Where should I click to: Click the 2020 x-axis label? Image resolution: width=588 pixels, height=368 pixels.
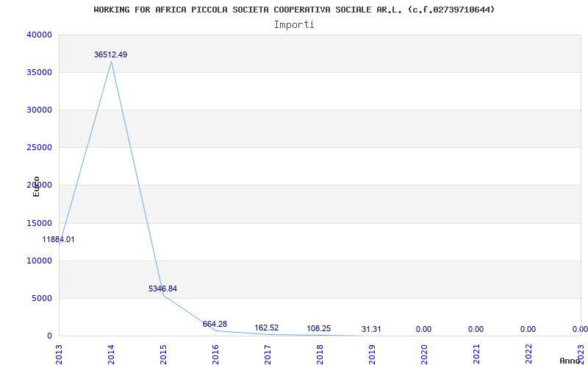424,355
